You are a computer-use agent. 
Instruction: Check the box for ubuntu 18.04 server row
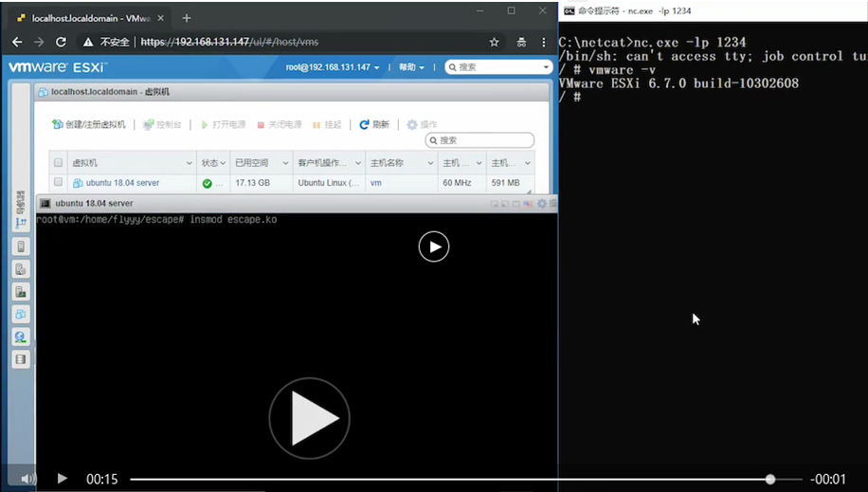pyautogui.click(x=59, y=183)
